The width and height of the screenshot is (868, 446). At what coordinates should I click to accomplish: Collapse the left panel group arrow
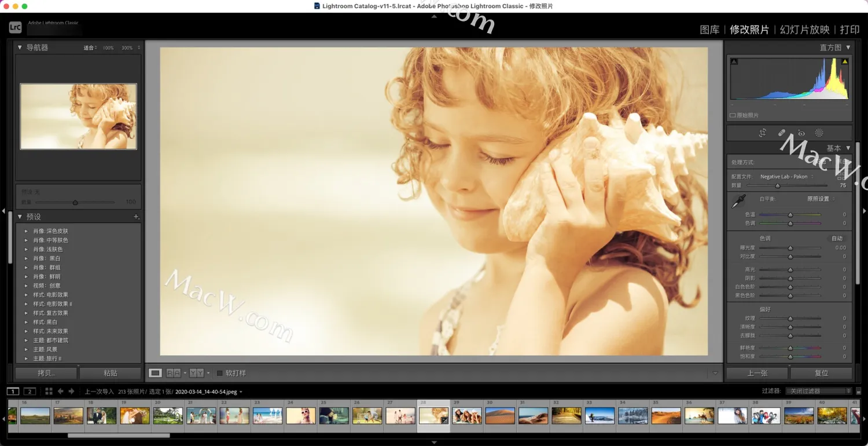click(3, 211)
